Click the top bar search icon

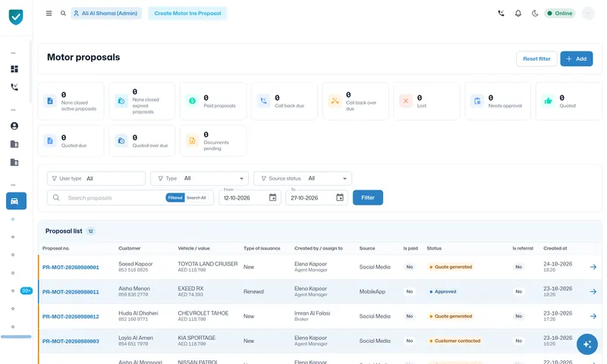coord(63,13)
